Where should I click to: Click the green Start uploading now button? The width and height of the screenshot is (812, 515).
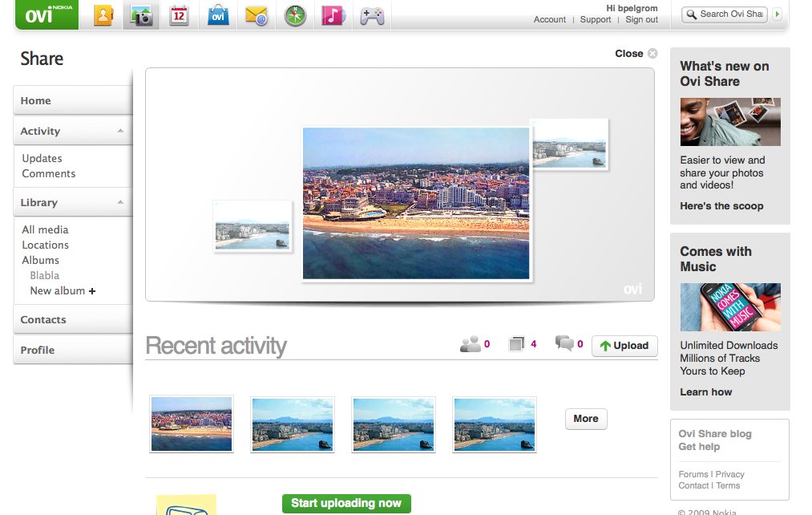coord(346,504)
